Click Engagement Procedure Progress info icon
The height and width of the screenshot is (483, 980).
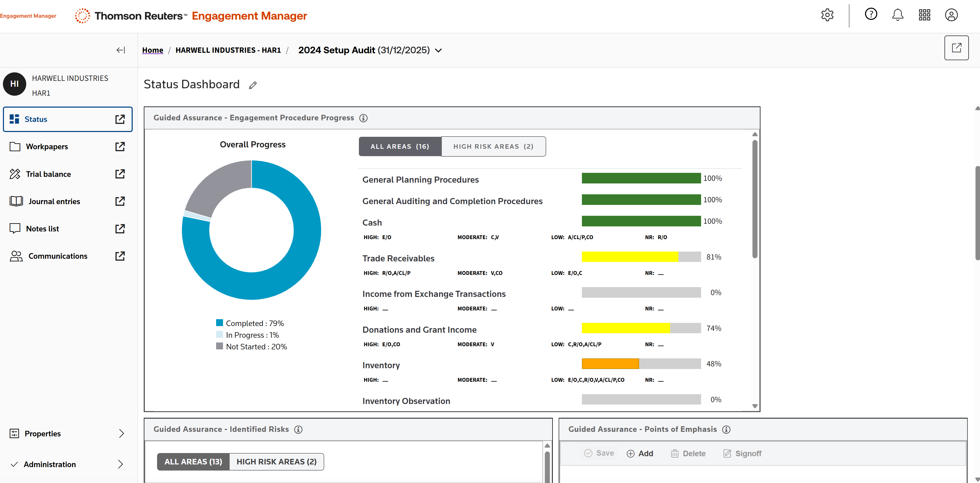[363, 118]
